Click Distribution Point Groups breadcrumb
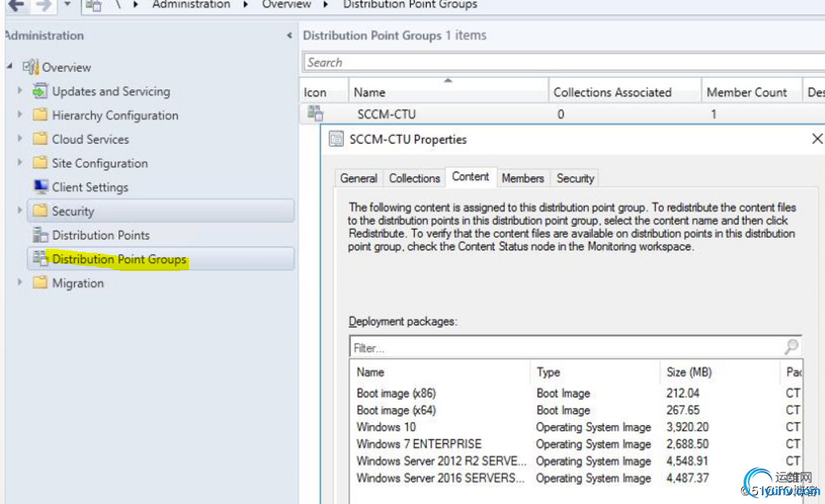The image size is (825, 504). (410, 5)
